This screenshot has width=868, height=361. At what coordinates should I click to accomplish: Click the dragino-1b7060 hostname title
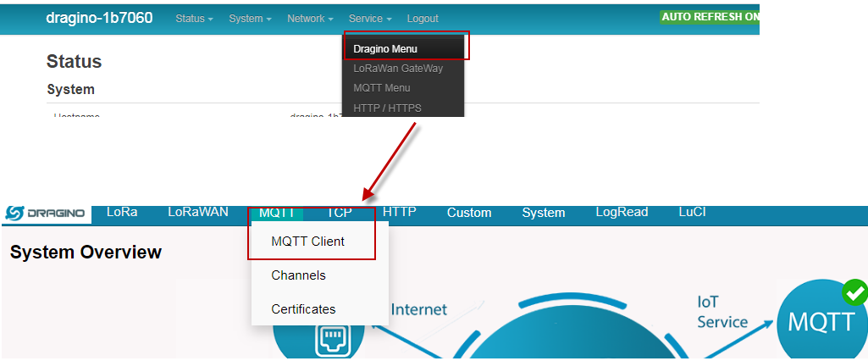(99, 19)
